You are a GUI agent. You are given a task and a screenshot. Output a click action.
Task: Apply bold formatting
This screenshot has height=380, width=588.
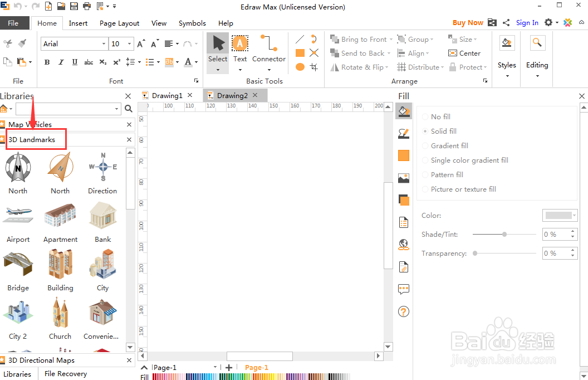[47, 62]
